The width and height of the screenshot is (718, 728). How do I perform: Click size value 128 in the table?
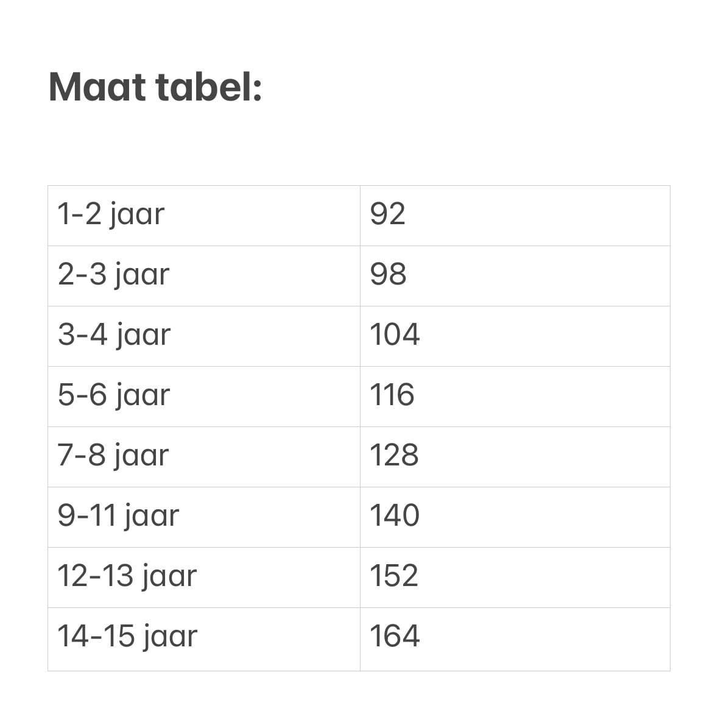click(x=394, y=455)
